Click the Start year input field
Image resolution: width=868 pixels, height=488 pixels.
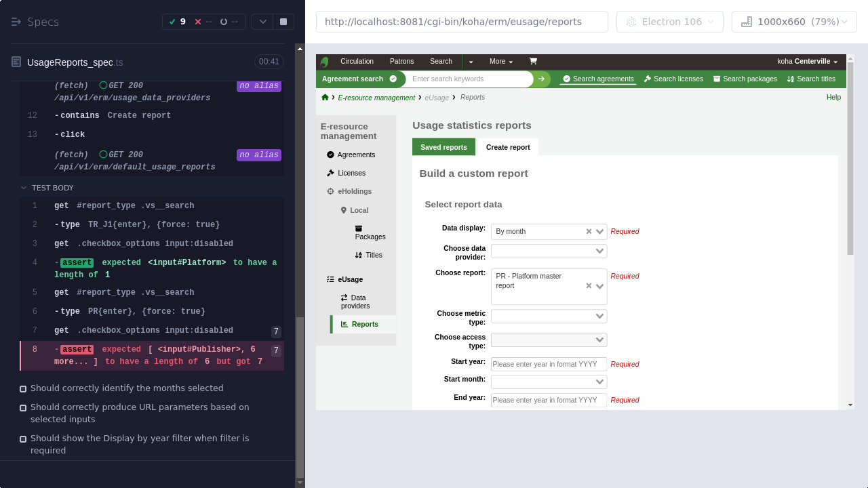548,364
